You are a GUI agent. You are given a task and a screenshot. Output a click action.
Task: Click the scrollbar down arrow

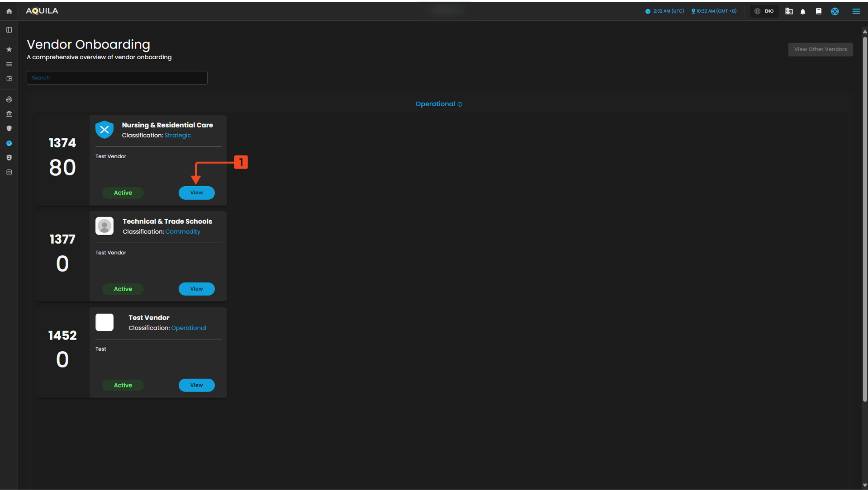[864, 485]
